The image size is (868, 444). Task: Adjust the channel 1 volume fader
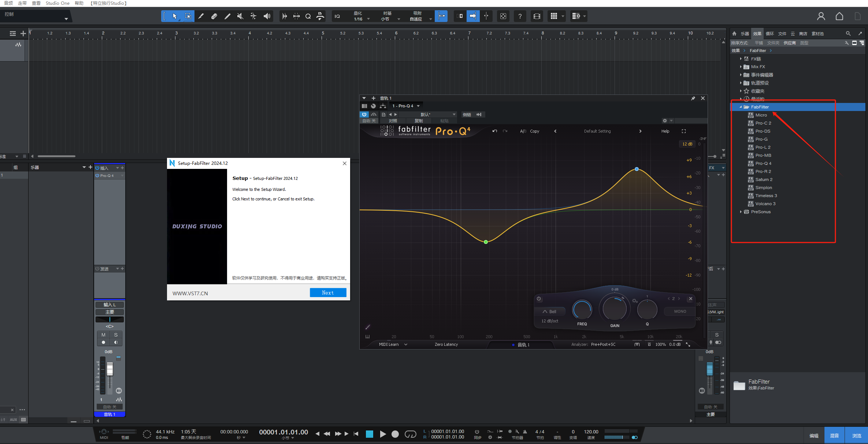click(110, 369)
